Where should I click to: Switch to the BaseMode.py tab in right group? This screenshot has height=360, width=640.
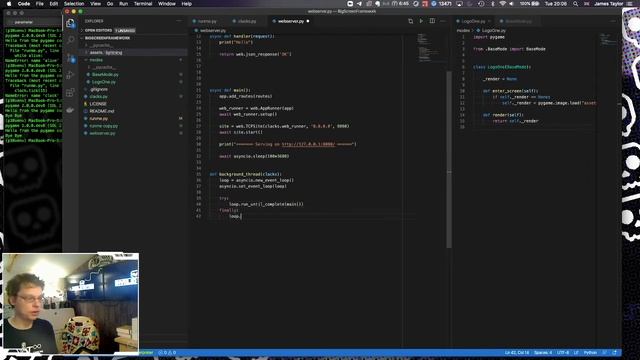[518, 21]
